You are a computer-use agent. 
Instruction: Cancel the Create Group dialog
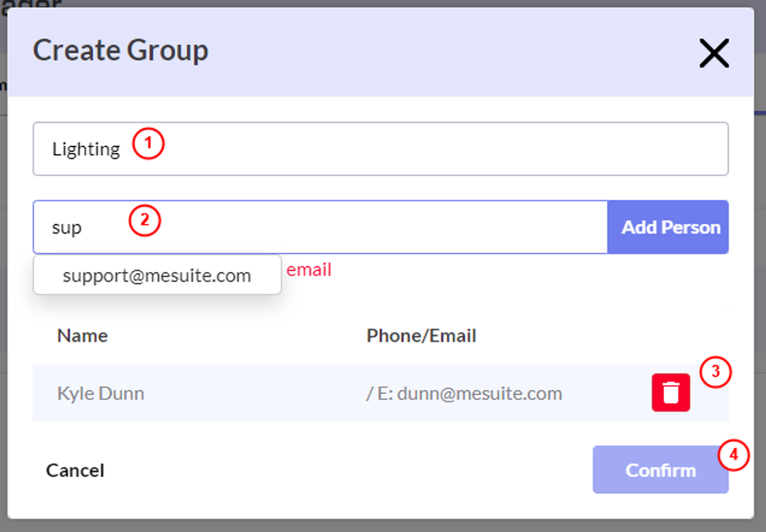tap(75, 470)
